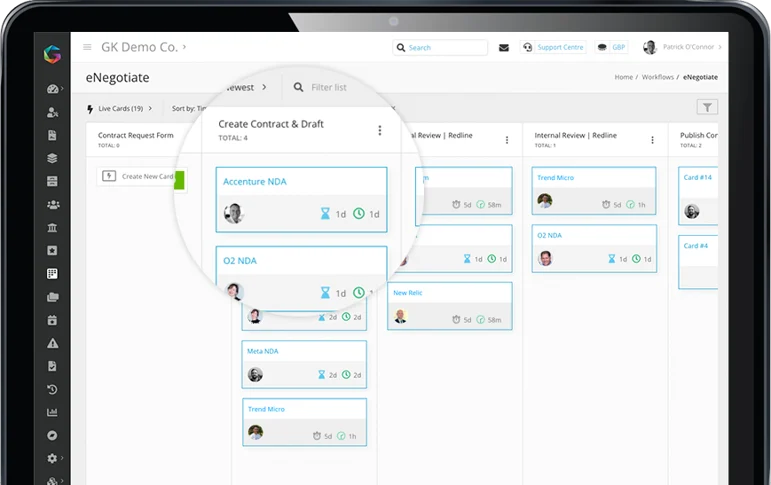Go to Home in breadcrumb
771x485 pixels.
pos(623,77)
